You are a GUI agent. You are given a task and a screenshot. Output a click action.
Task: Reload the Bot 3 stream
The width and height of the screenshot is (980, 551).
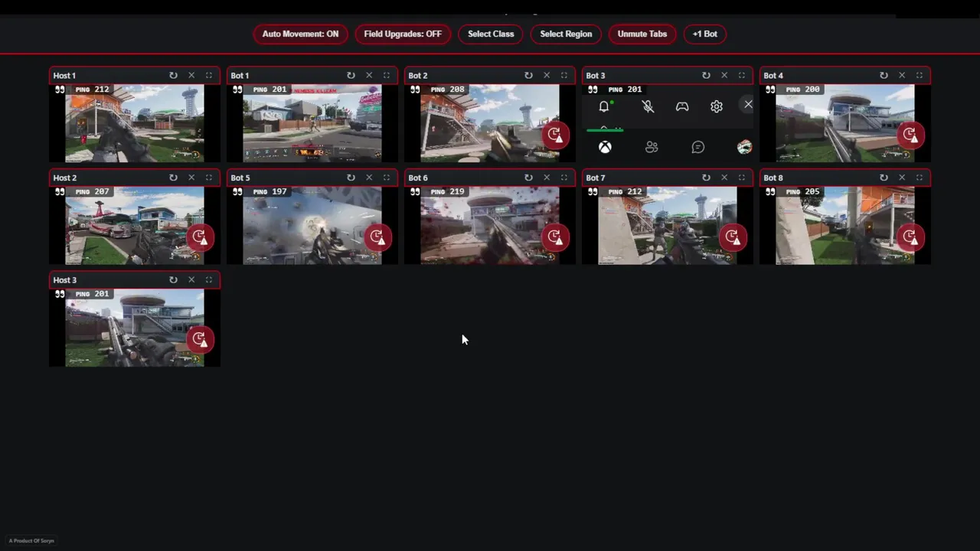pyautogui.click(x=706, y=75)
